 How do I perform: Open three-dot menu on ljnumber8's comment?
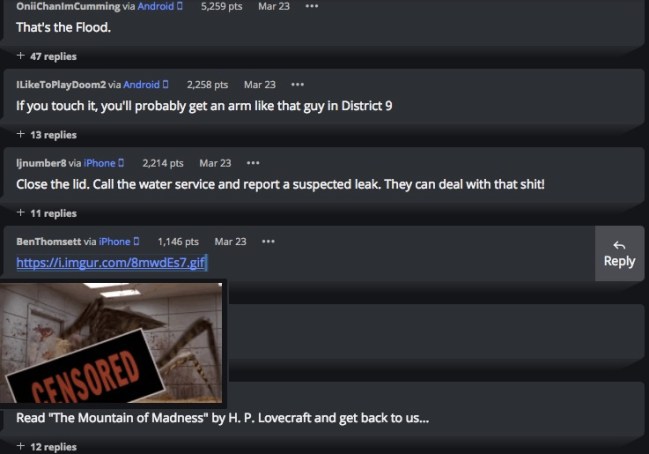(253, 163)
